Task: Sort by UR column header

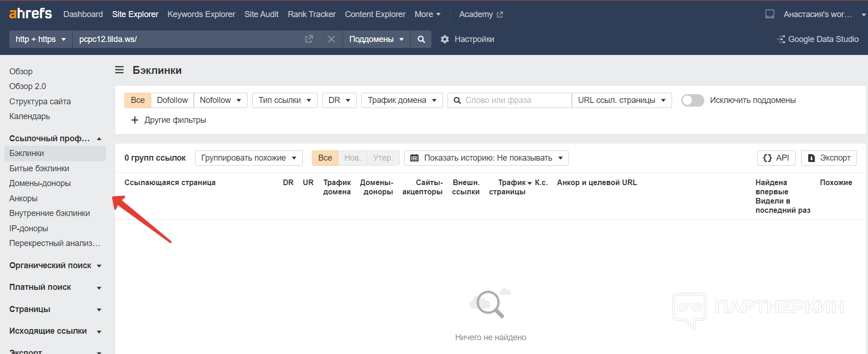Action: point(308,182)
